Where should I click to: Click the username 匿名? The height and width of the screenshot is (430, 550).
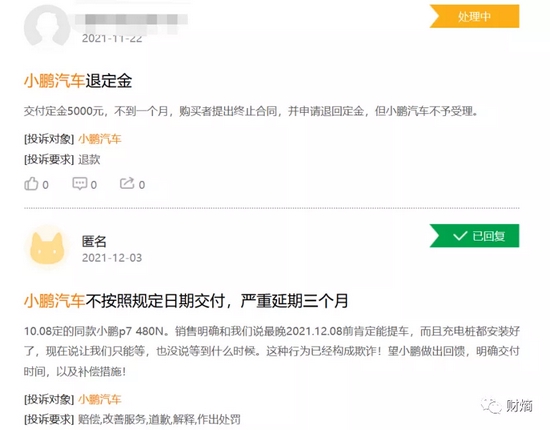[94, 241]
